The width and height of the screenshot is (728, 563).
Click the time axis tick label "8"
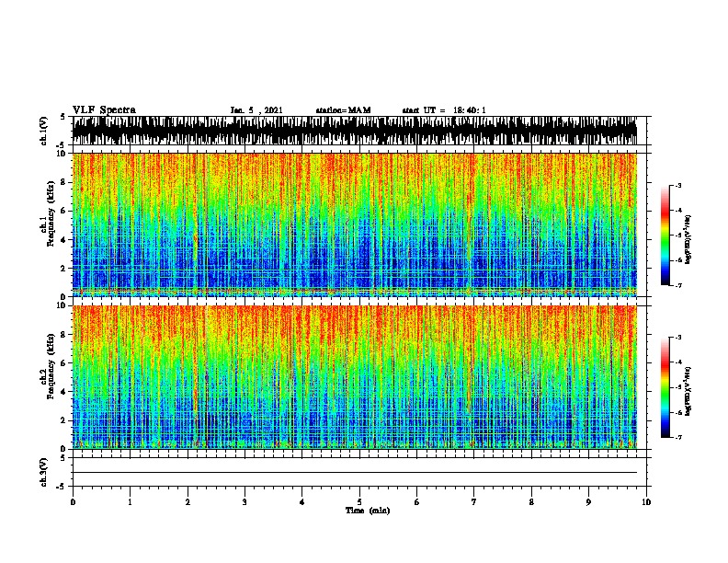[531, 501]
